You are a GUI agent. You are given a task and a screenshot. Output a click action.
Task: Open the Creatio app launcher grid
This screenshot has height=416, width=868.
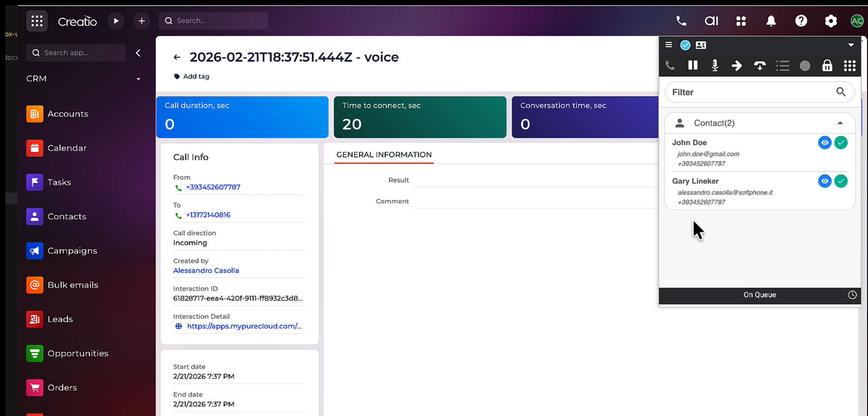(x=37, y=21)
